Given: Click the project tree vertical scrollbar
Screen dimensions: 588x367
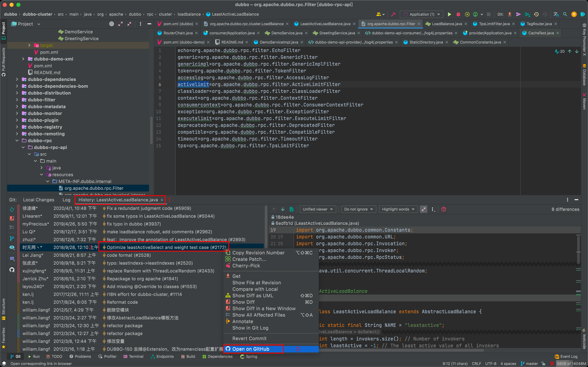Looking at the screenshot, I should [x=151, y=130].
